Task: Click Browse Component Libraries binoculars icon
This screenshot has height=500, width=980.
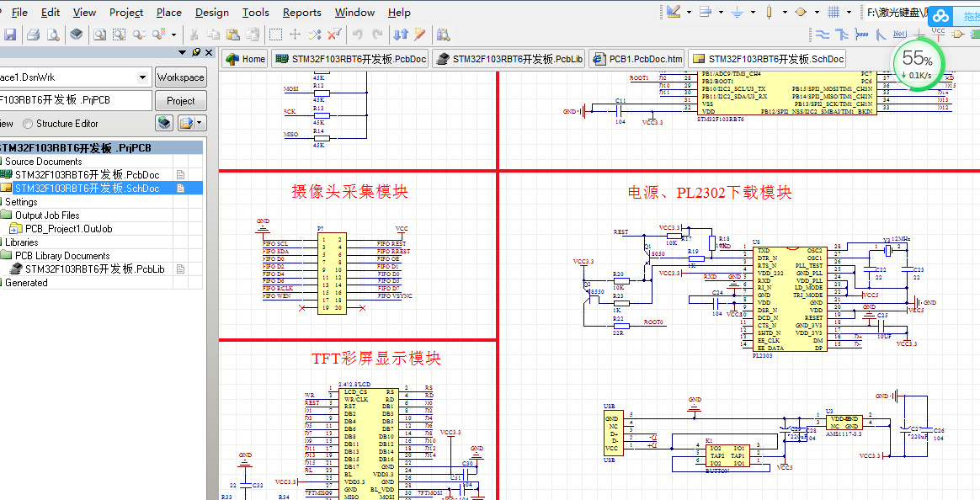Action: pyautogui.click(x=444, y=35)
